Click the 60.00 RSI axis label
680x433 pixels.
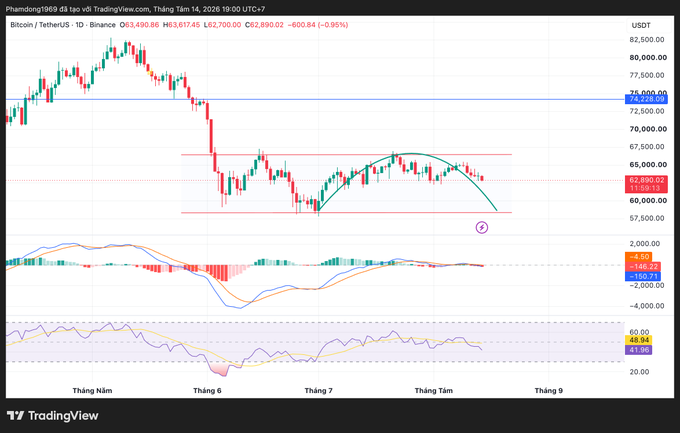639,332
